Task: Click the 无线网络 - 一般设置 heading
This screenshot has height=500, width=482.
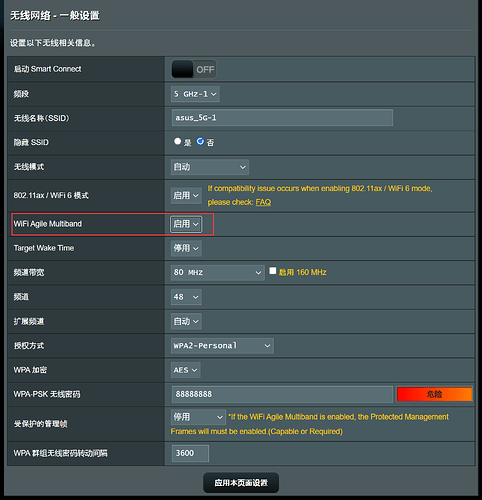Action: (55, 16)
